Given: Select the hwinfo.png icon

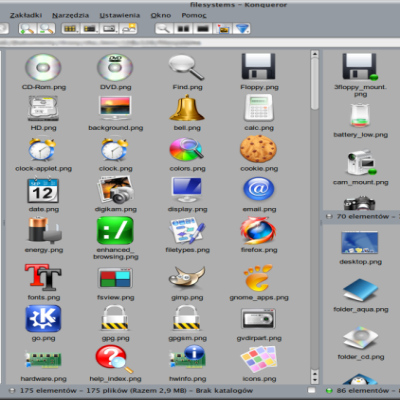Looking at the screenshot, I should click(x=187, y=358).
